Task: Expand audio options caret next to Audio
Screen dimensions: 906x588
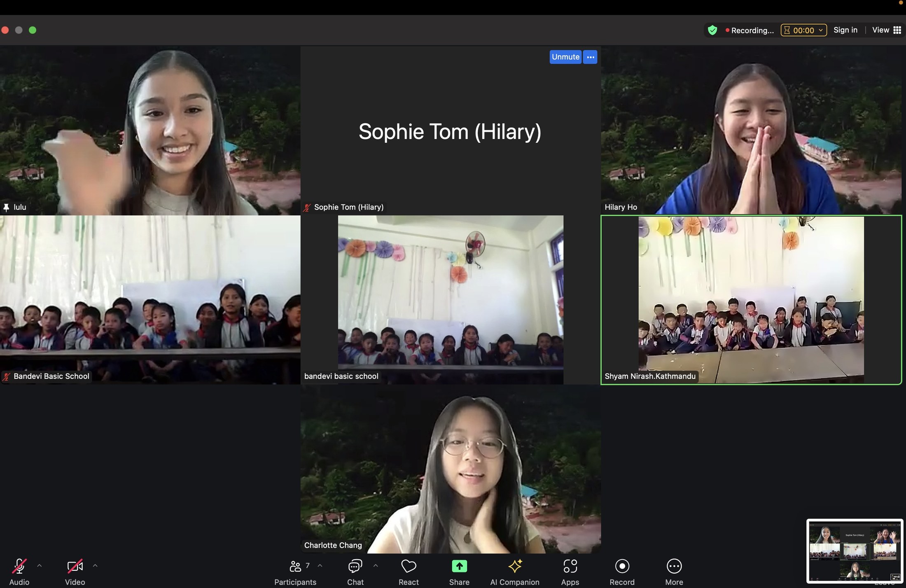Action: (x=40, y=566)
